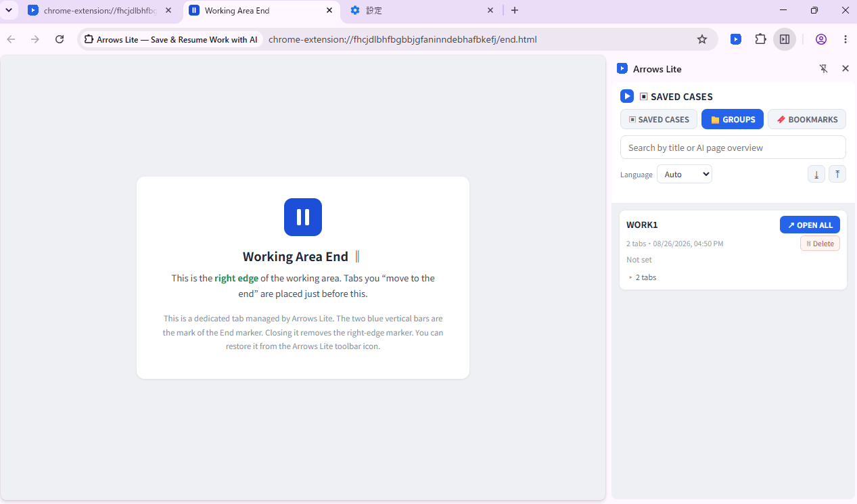
Task: Focus the address bar showing end.html URL
Action: (x=402, y=39)
